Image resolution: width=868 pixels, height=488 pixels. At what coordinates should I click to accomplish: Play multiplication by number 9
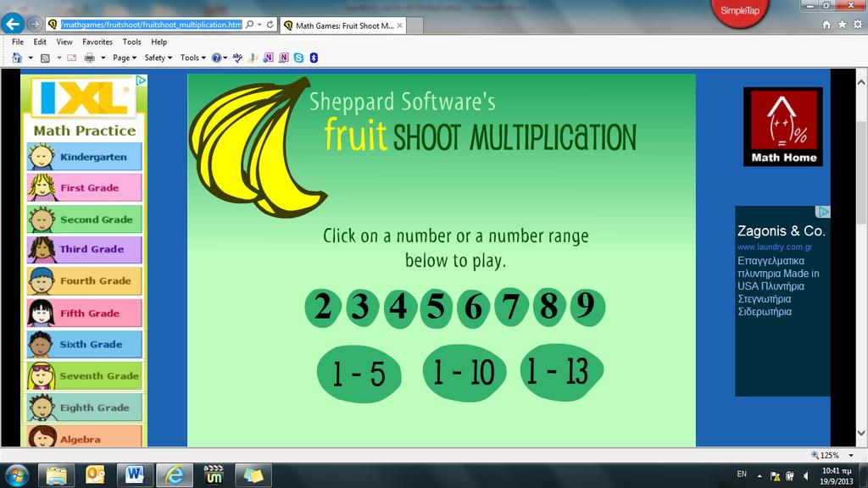point(587,306)
